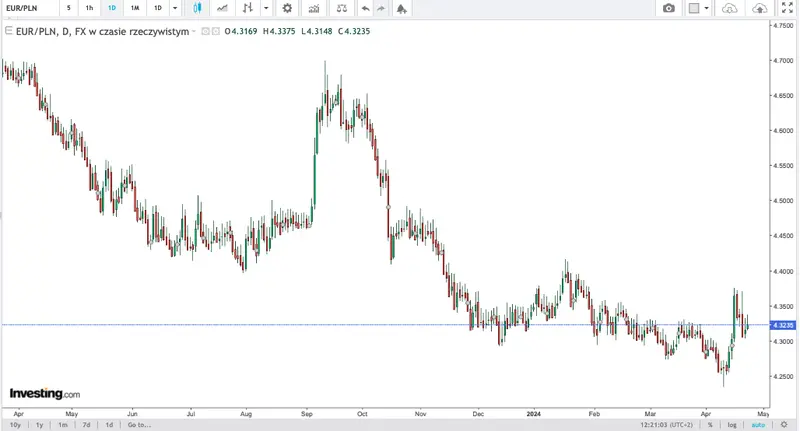Open series settings box icon in legend
The width and height of the screenshot is (800, 431).
(x=216, y=31)
